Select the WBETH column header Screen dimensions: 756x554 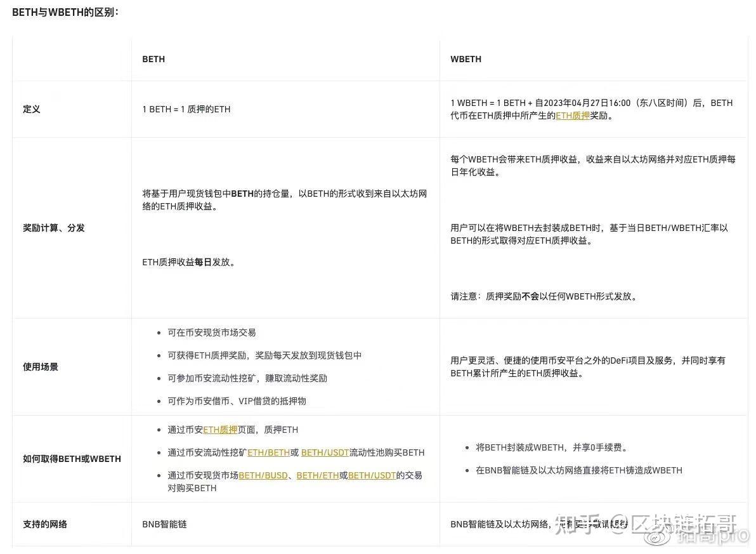tap(466, 59)
